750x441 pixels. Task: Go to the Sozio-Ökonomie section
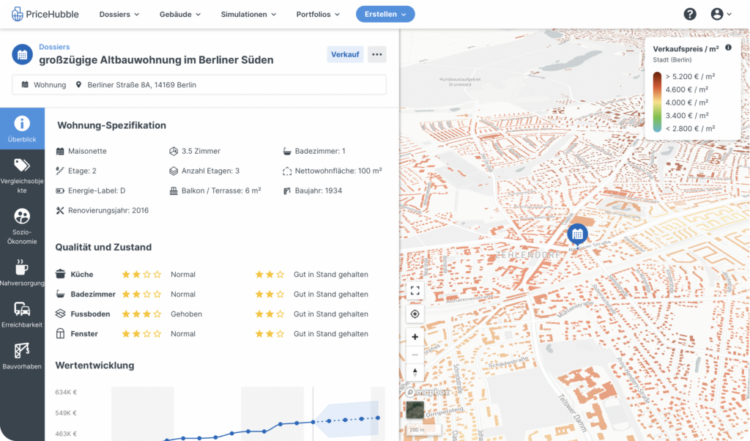coord(21,226)
